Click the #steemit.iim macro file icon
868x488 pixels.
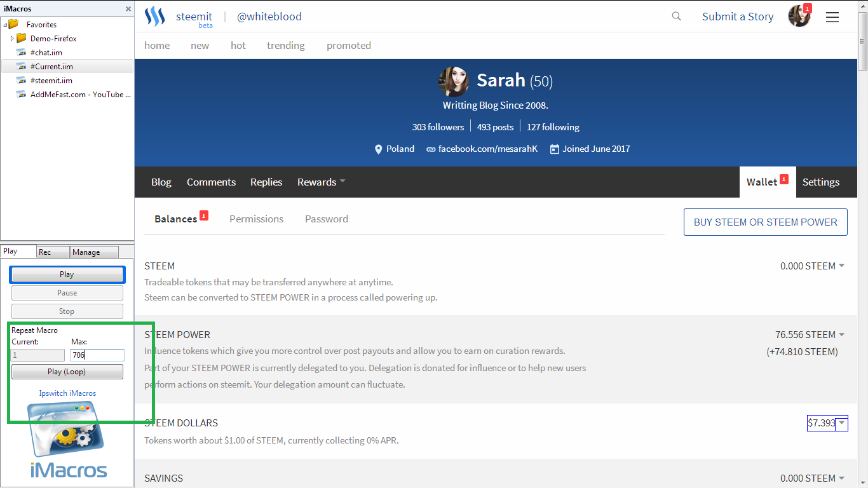[x=20, y=80]
